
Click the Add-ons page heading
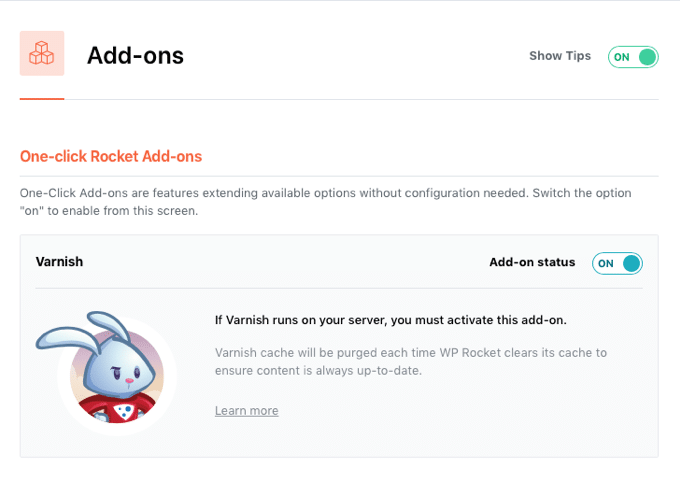point(135,55)
